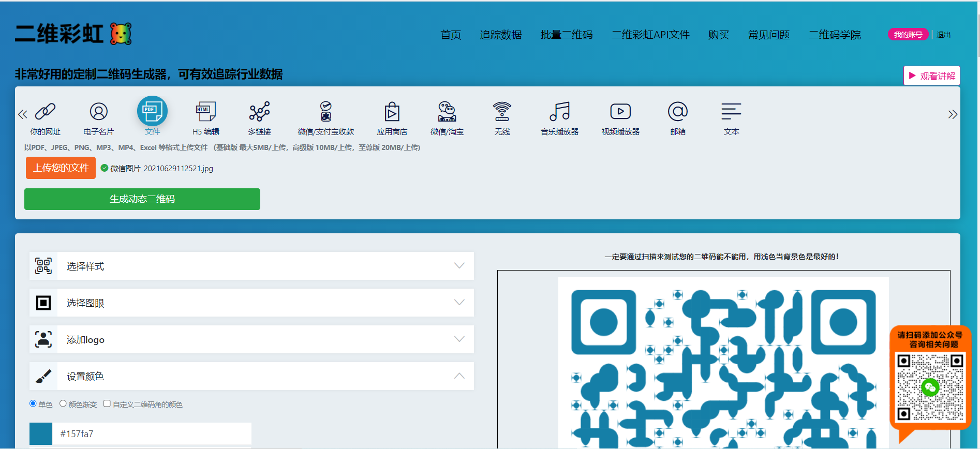Screen dimensions: 980x449
Task: Select the 微信/支付宝收款 payment icon
Action: [x=326, y=111]
